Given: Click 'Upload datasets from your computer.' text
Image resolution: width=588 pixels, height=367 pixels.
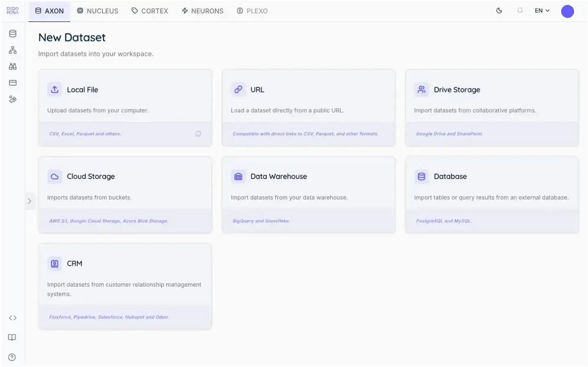Looking at the screenshot, I should click(98, 111).
